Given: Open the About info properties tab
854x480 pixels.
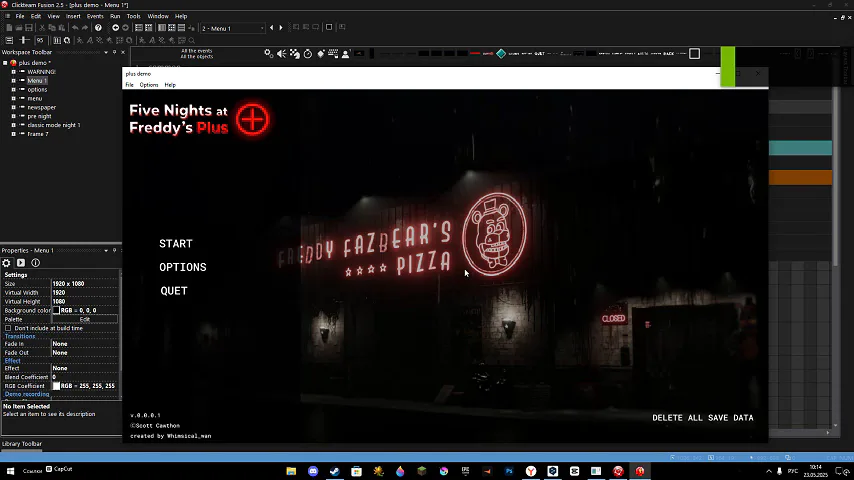Looking at the screenshot, I should (x=35, y=263).
